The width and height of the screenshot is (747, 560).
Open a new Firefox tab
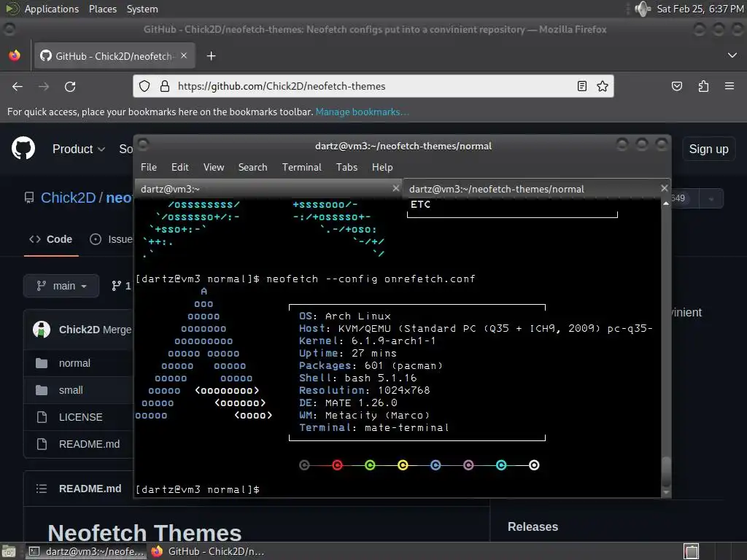coord(211,56)
